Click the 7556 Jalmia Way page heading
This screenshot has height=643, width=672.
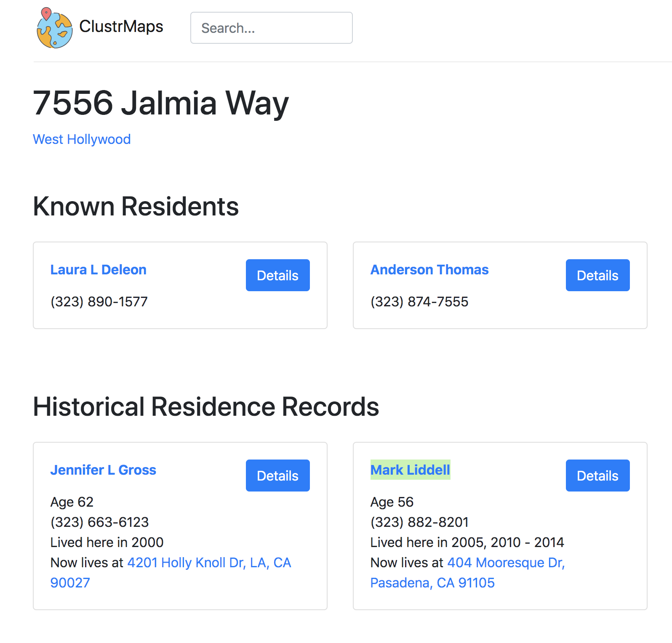(x=161, y=103)
